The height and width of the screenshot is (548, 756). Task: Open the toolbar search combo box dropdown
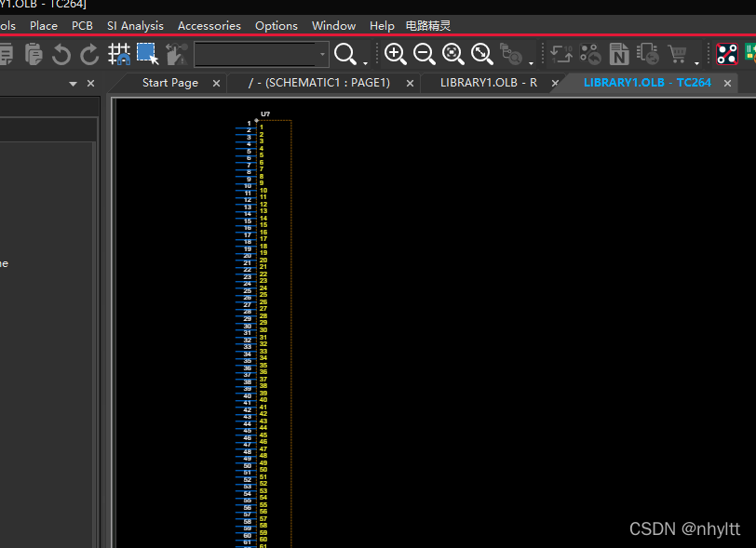tap(323, 55)
